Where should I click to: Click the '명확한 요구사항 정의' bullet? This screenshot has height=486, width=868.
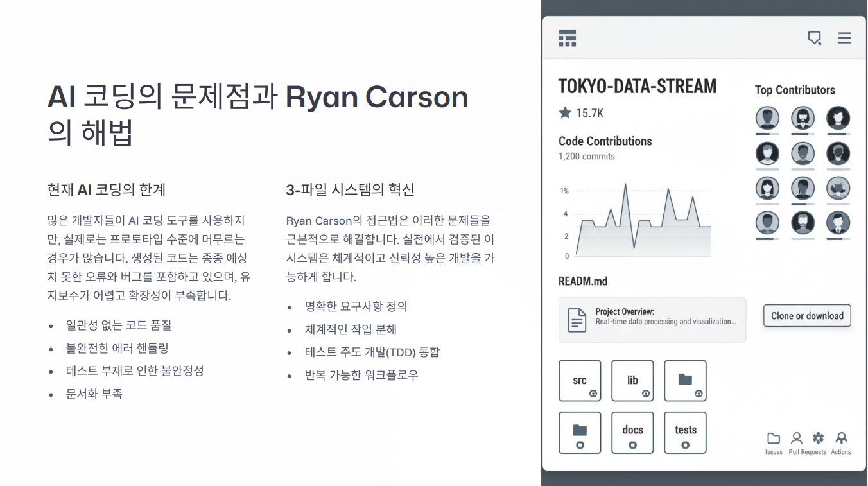point(356,307)
